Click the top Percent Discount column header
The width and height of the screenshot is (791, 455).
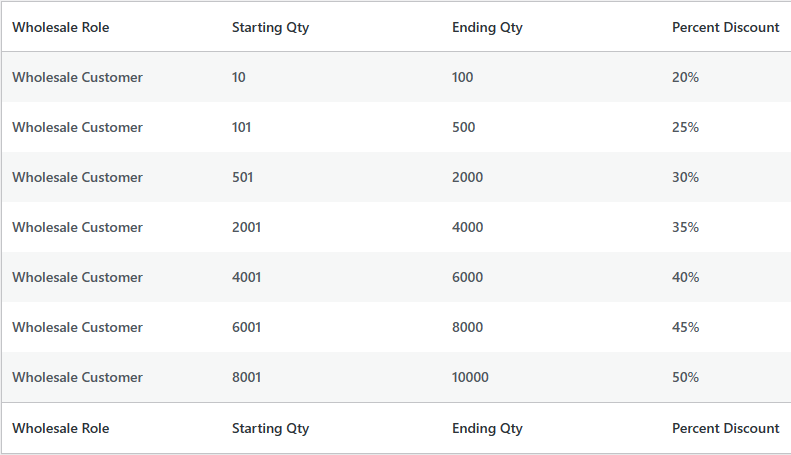pyautogui.click(x=725, y=27)
